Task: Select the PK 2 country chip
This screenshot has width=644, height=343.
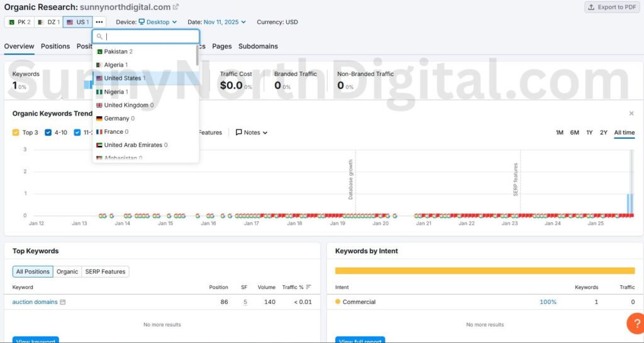Action: pyautogui.click(x=19, y=22)
